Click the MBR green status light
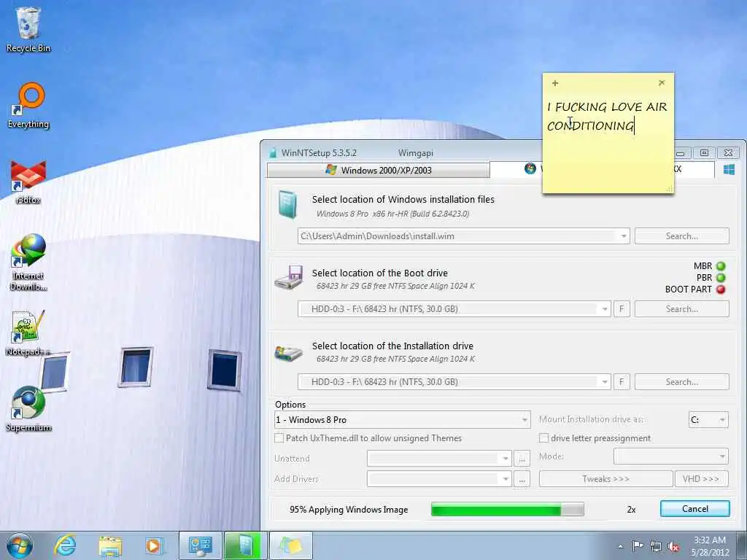The height and width of the screenshot is (560, 747). (x=721, y=266)
